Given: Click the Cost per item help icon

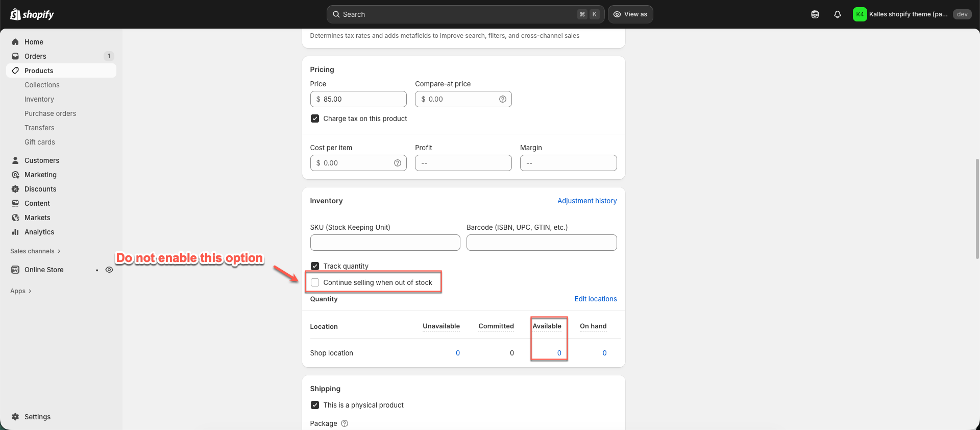Looking at the screenshot, I should click(x=397, y=163).
